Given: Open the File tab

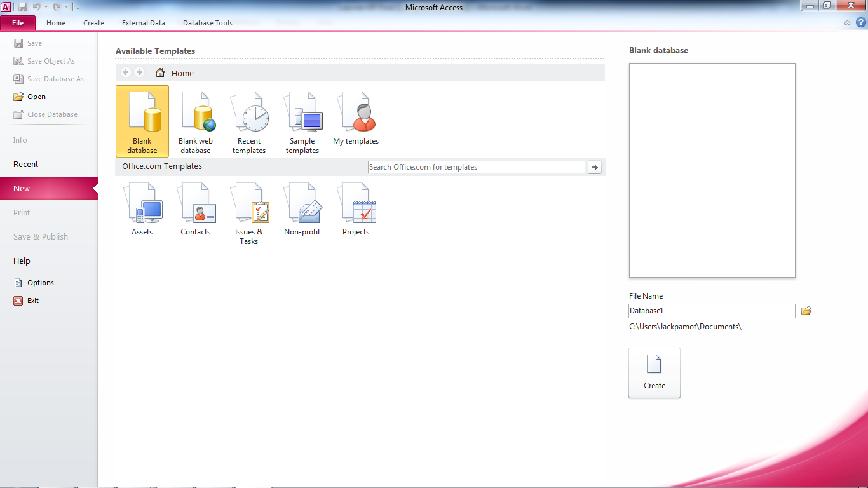Looking at the screenshot, I should tap(18, 23).
